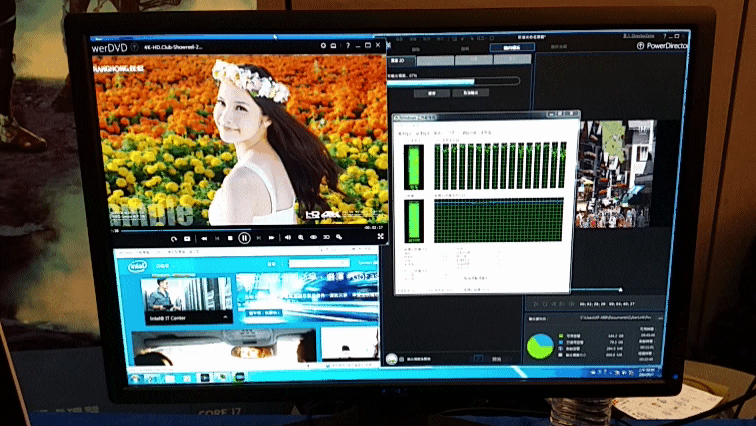Viewport: 756px width, 426px height.
Task: Click the cancel production button in PowerDirector
Action: pos(471,93)
